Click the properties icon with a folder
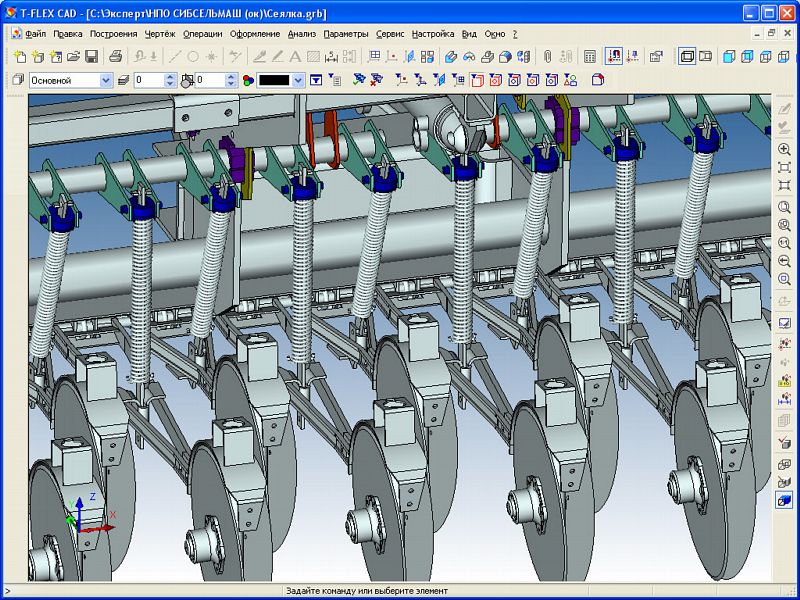This screenshot has height=600, width=800. pyautogui.click(x=656, y=56)
